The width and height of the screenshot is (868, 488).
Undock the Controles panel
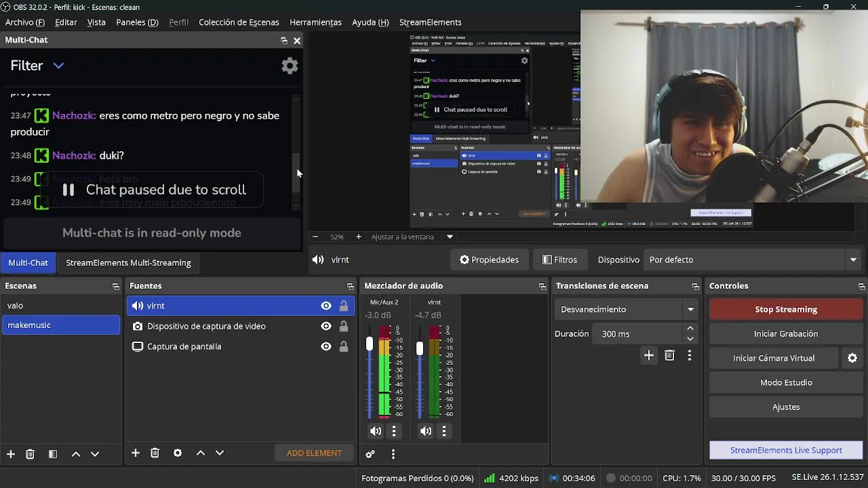(x=861, y=287)
